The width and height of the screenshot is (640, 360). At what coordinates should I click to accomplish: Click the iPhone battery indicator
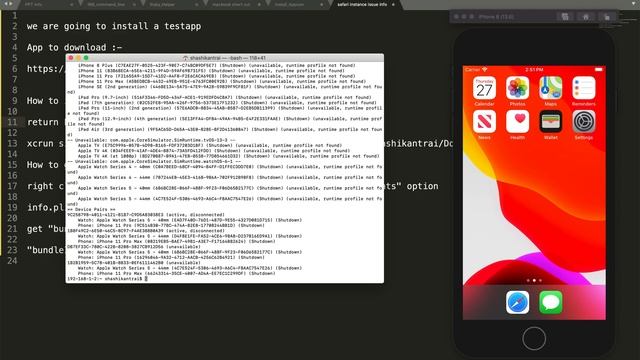(x=599, y=70)
